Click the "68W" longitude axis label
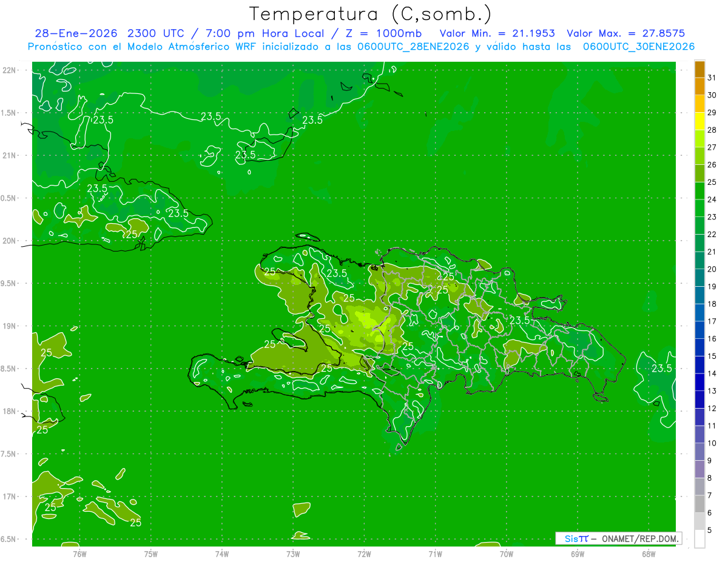 point(649,554)
